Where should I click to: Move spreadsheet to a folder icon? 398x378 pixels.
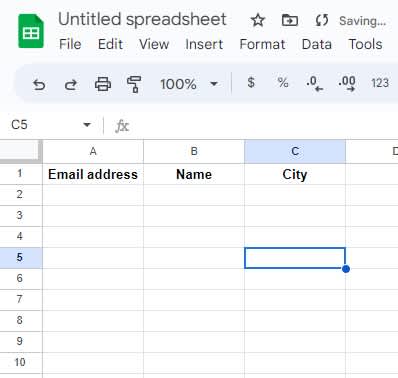point(290,21)
